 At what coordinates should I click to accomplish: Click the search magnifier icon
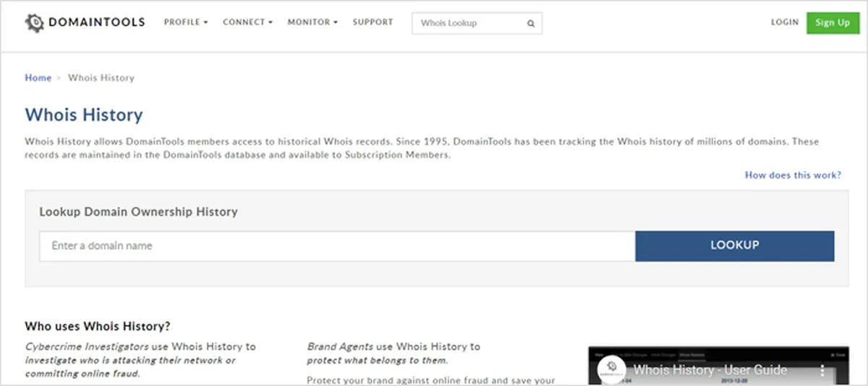pos(531,23)
